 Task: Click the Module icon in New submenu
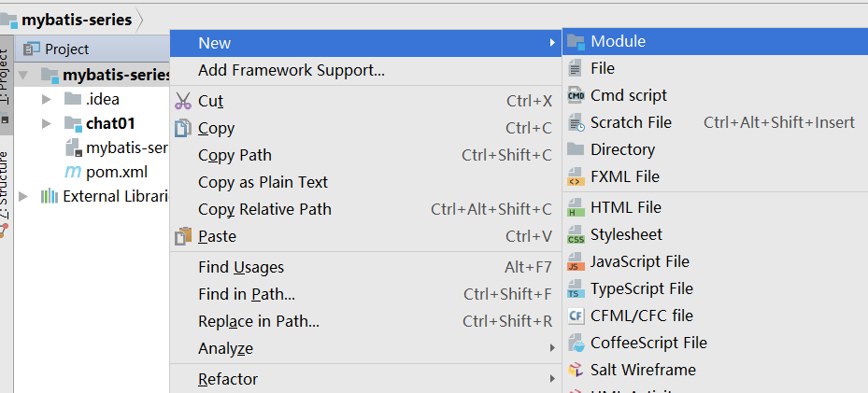pyautogui.click(x=576, y=42)
